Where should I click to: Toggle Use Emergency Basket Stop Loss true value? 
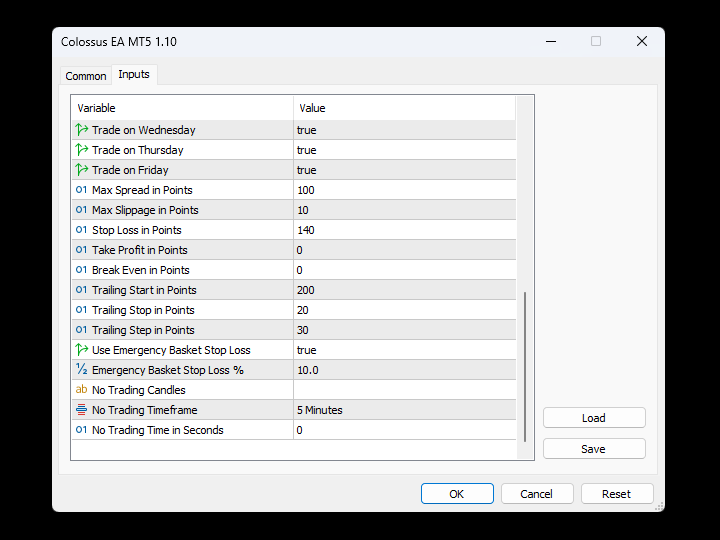pyautogui.click(x=405, y=350)
